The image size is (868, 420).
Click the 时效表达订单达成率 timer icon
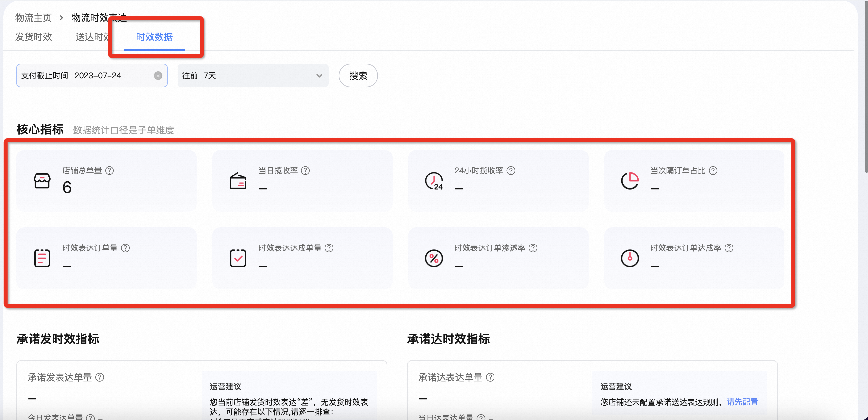tap(630, 258)
